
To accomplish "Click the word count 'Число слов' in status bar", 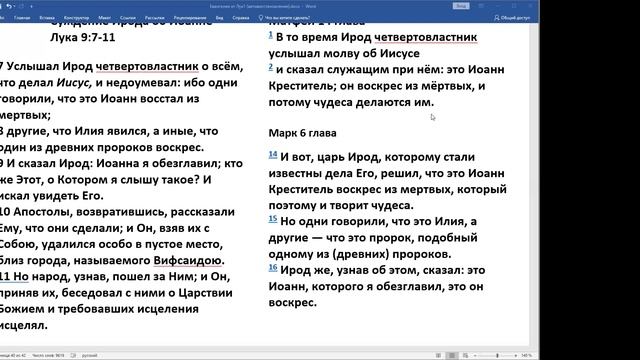I will click(x=48, y=356).
